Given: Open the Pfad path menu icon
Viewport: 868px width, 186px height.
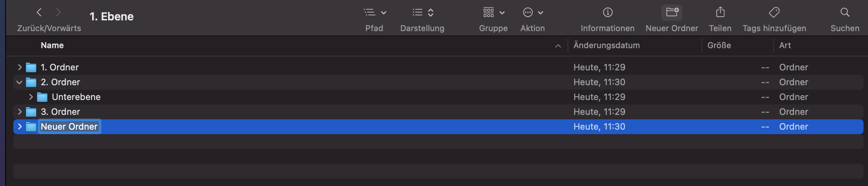Looking at the screenshot, I should click(374, 13).
